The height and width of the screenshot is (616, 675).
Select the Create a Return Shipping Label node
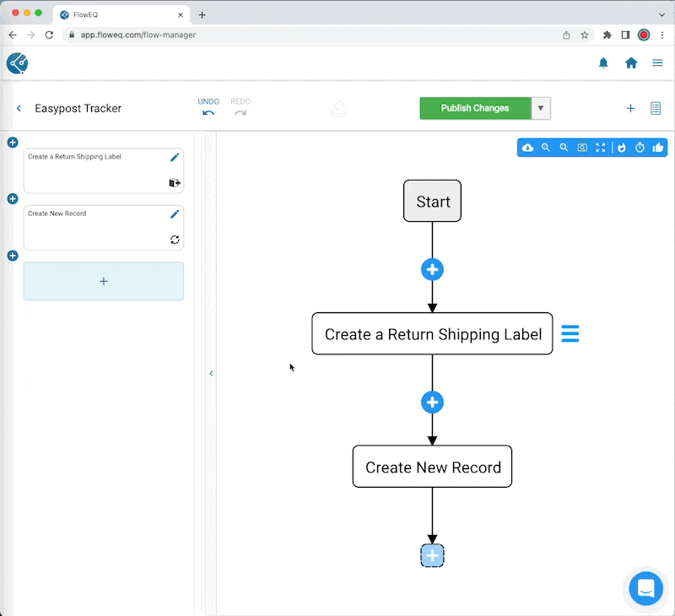tap(432, 333)
